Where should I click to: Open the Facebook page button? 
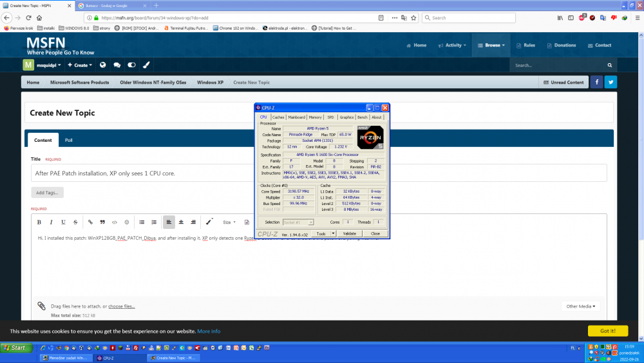tap(596, 82)
